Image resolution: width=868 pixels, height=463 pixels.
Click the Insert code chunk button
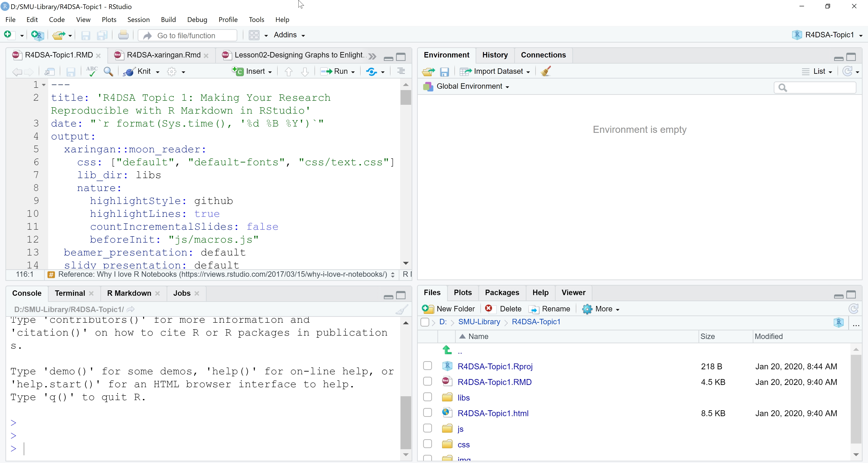[252, 72]
